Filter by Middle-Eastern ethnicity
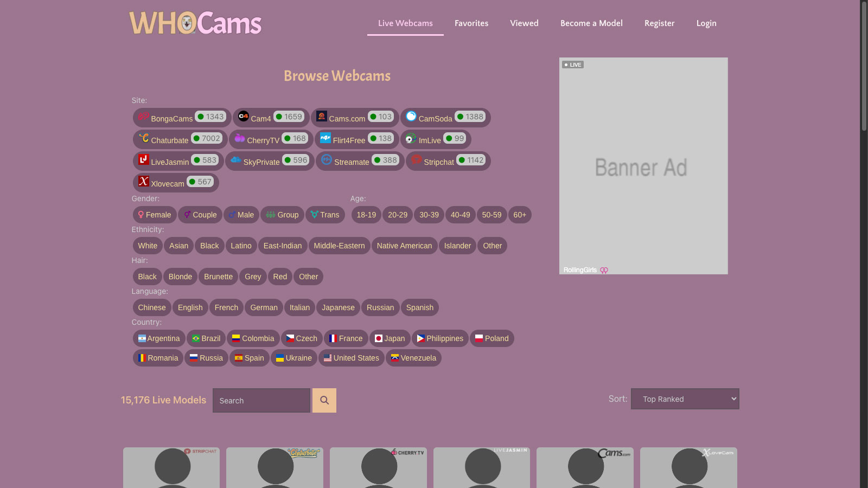868x488 pixels. tap(339, 246)
